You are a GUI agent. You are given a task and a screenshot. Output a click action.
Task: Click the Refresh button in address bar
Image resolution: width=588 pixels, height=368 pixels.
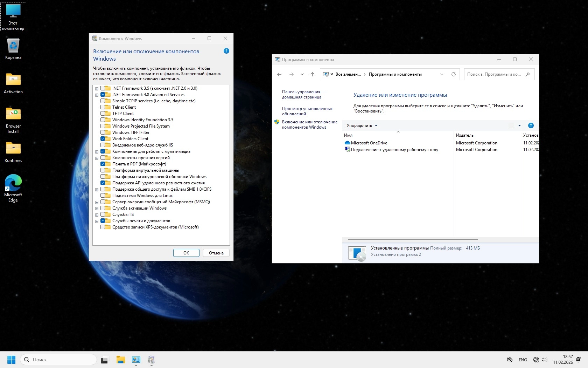point(453,74)
